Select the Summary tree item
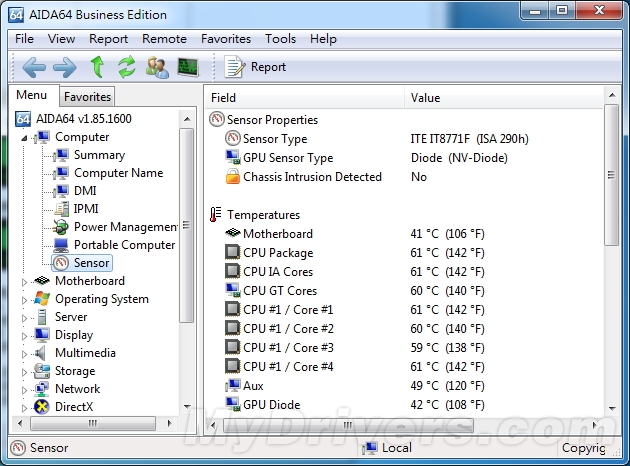This screenshot has height=466, width=630. pos(99,155)
